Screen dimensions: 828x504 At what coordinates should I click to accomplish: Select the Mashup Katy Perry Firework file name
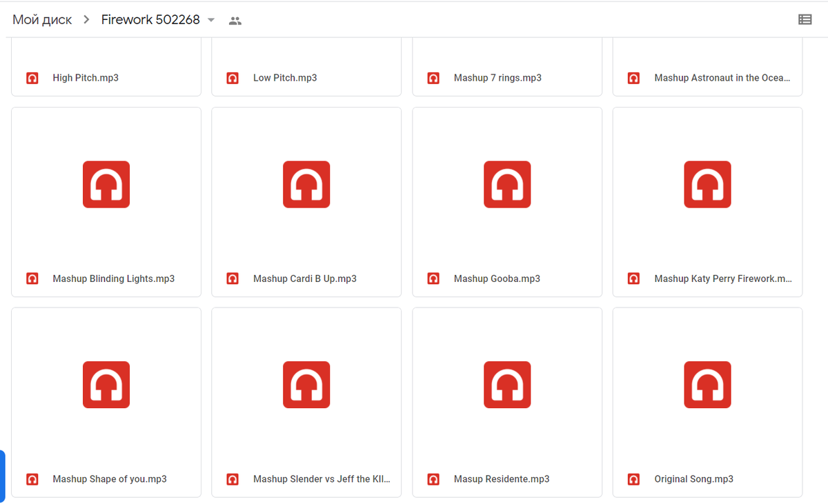click(723, 279)
